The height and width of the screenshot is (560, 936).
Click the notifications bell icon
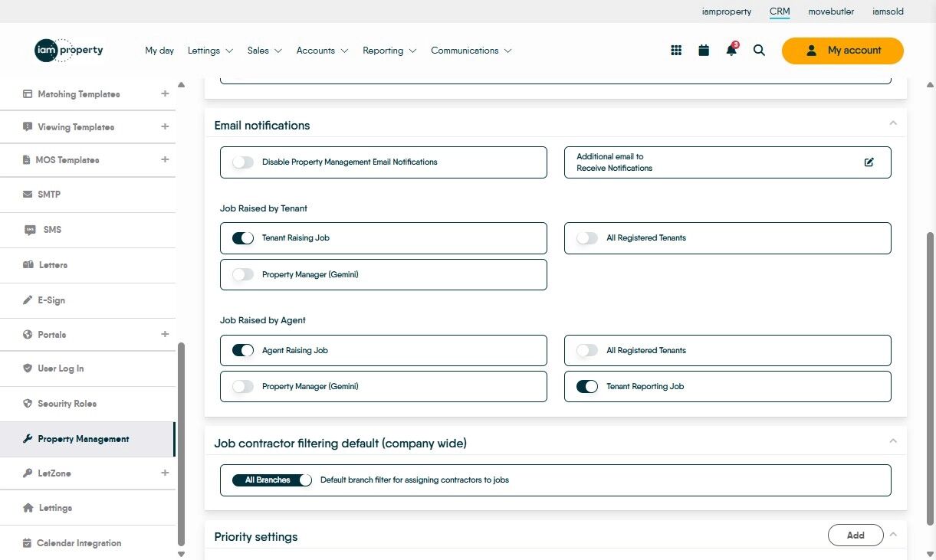click(x=731, y=51)
